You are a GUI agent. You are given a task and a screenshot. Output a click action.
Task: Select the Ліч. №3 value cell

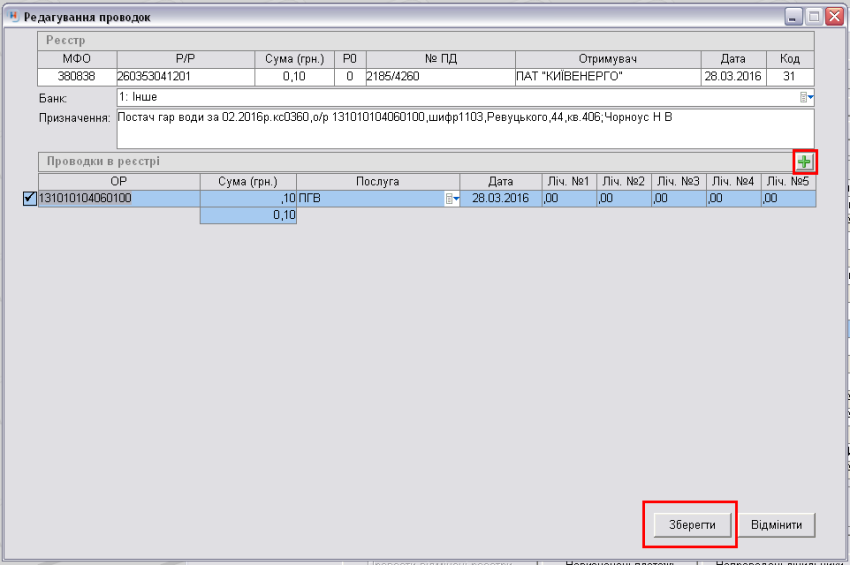click(678, 199)
